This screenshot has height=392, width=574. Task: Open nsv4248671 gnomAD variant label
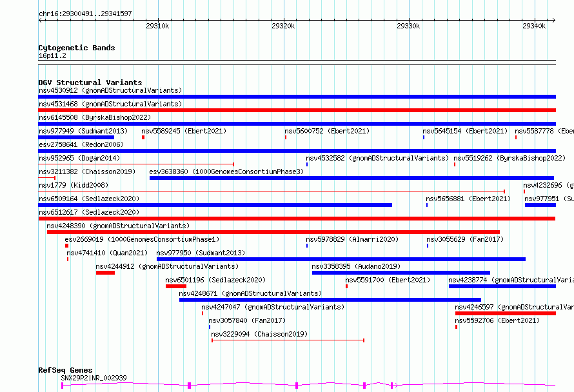[x=250, y=293]
